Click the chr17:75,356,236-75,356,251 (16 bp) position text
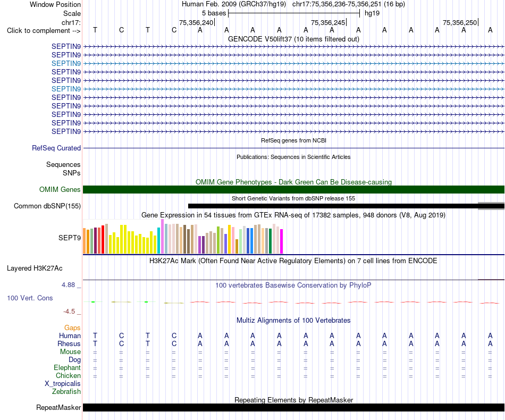Viewport: 505px width, 420px height. [x=349, y=4]
